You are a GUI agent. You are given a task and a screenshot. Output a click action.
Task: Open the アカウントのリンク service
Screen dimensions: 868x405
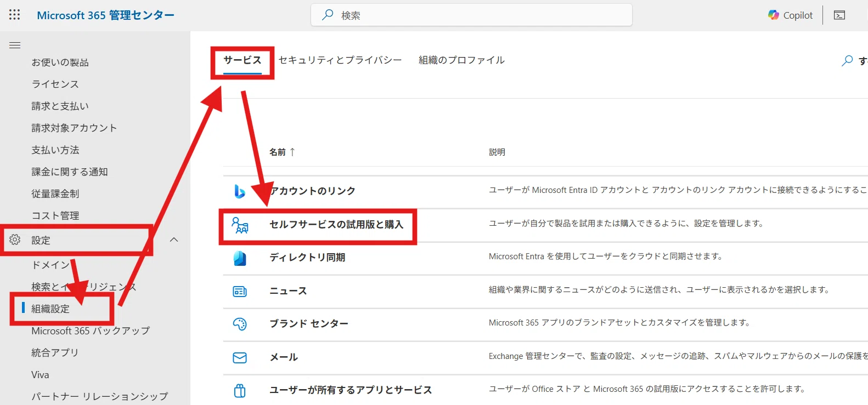click(x=313, y=191)
